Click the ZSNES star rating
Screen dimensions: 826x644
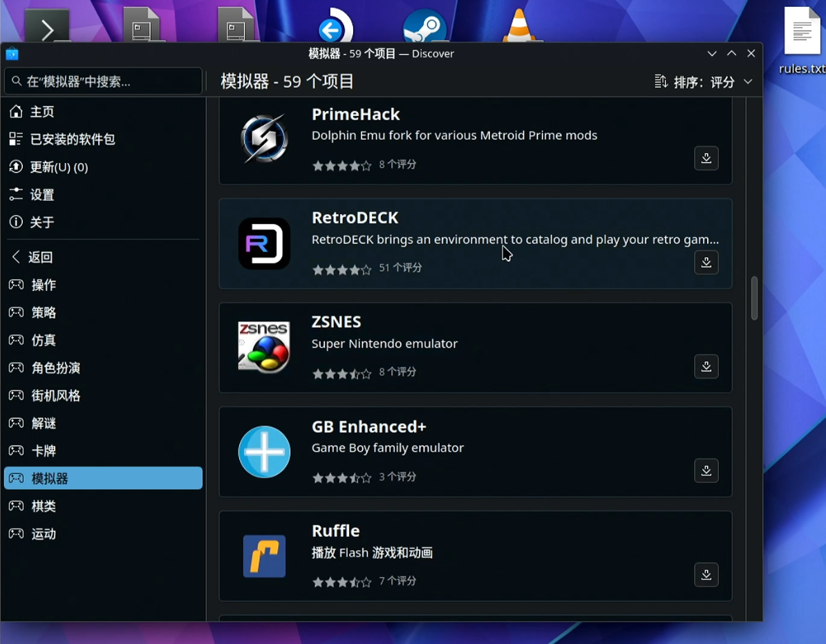[x=342, y=375]
